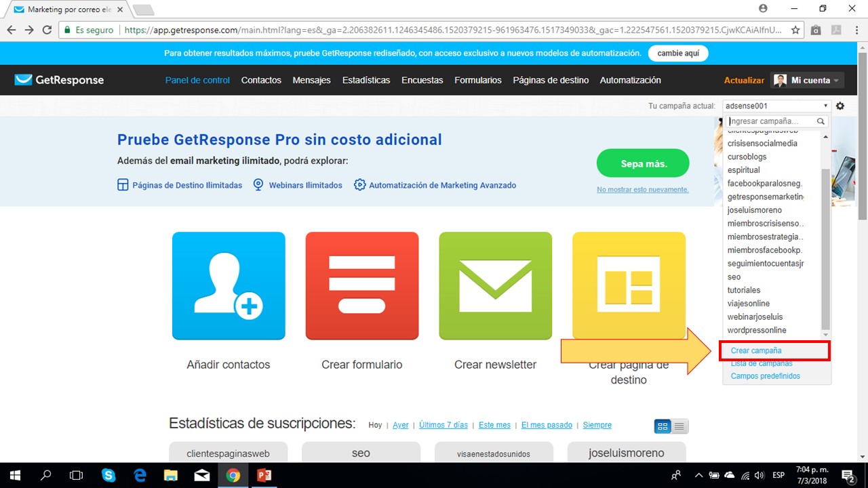Click the Actualizar link

click(744, 80)
